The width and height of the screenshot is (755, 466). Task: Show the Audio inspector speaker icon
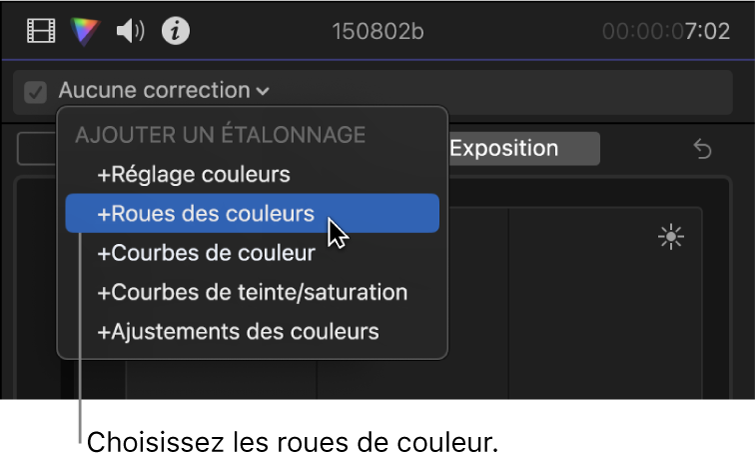click(x=131, y=32)
